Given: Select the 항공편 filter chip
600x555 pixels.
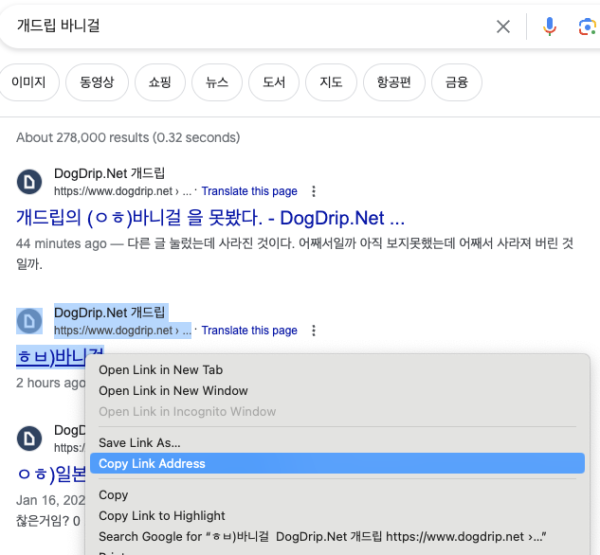Looking at the screenshot, I should point(394,82).
